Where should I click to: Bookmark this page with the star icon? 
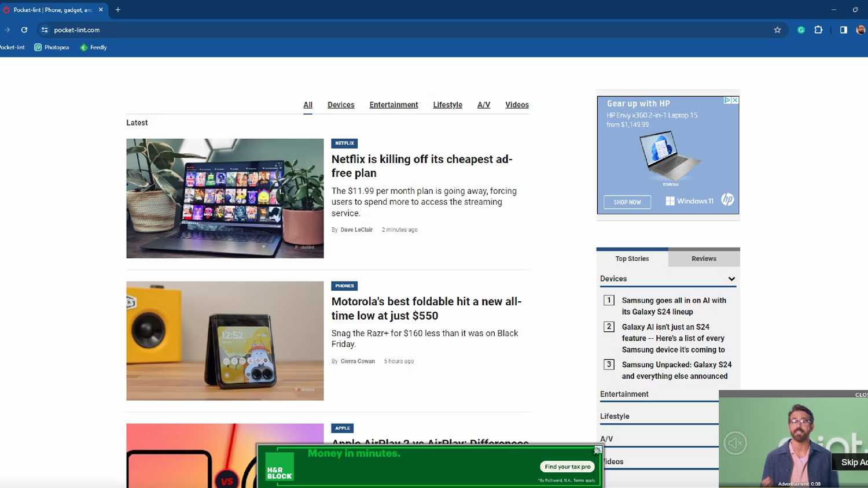point(777,30)
